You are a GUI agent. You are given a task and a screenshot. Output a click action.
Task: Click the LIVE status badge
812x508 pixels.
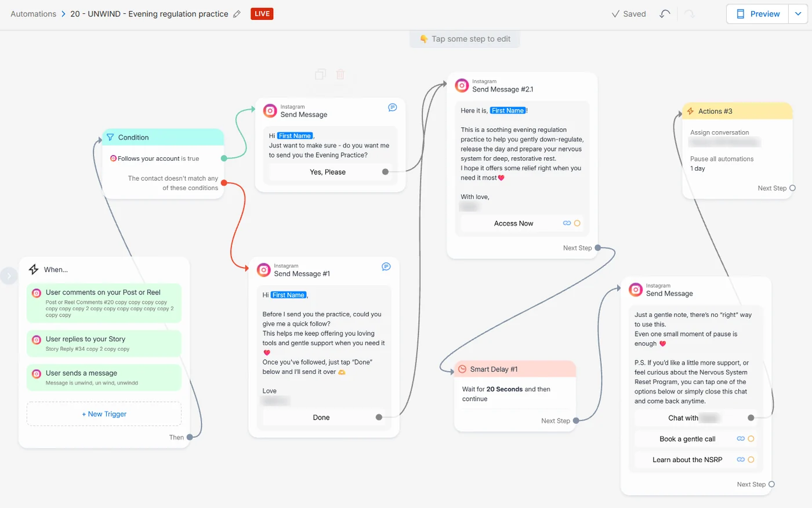[x=262, y=14]
